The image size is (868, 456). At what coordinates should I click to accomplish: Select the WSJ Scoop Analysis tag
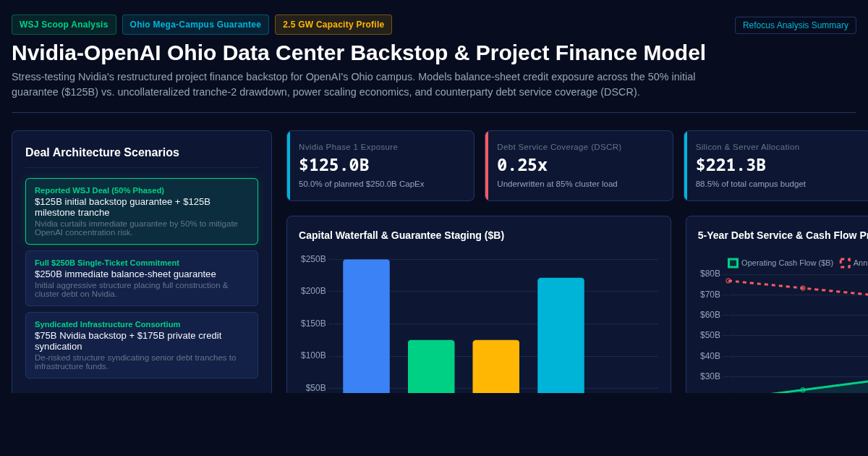pos(64,25)
